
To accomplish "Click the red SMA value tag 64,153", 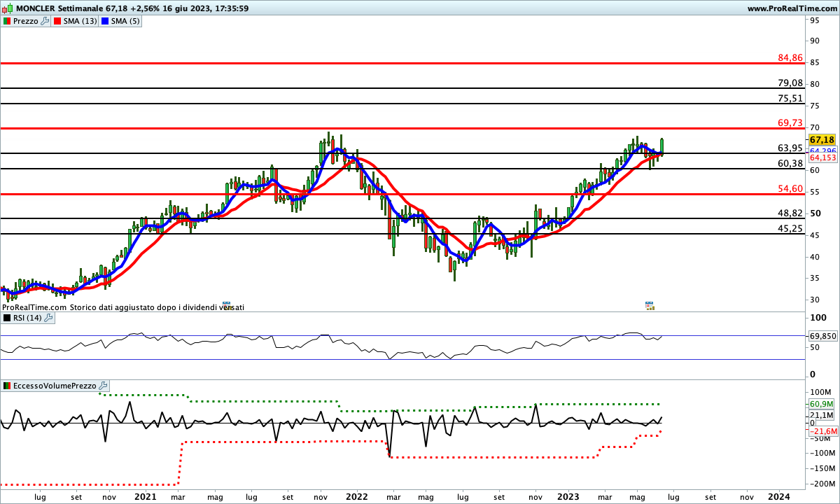I will tap(823, 157).
